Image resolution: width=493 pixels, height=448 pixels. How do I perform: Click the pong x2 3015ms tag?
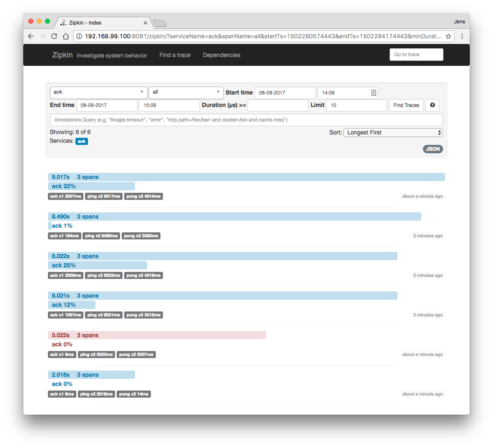click(143, 315)
